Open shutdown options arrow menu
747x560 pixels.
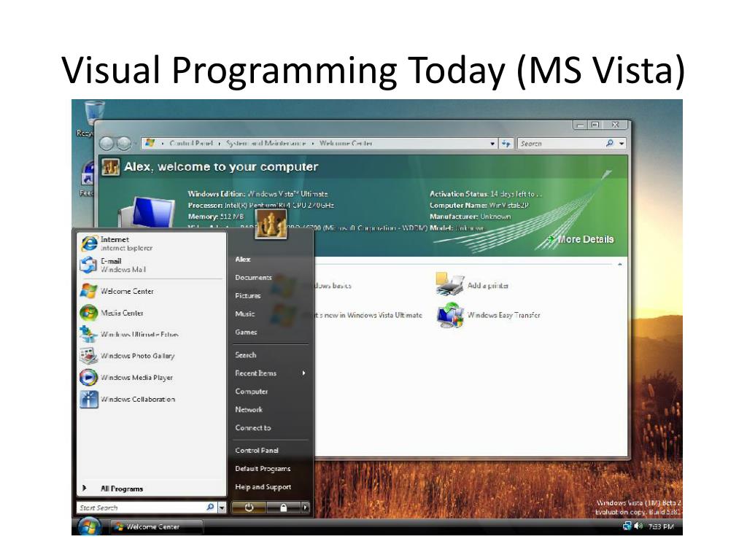click(x=306, y=507)
